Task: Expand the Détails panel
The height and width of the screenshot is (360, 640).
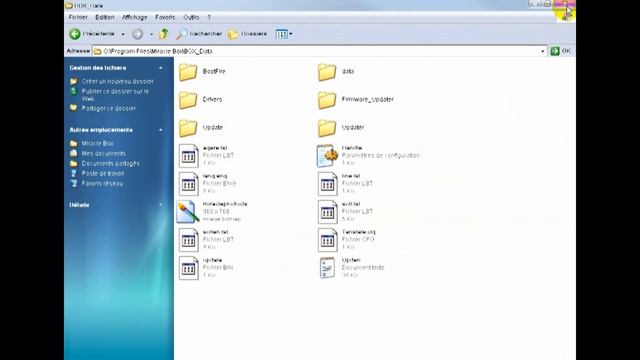Action: (160, 205)
